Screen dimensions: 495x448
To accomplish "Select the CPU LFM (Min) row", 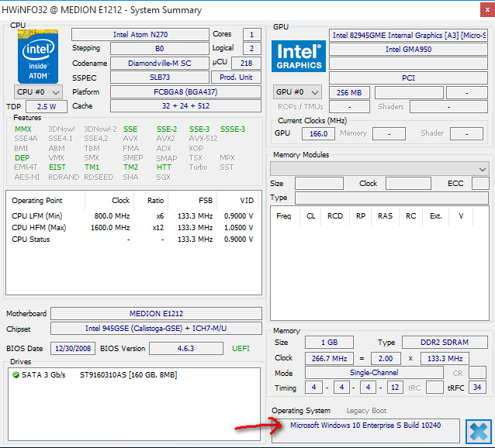I will point(133,216).
